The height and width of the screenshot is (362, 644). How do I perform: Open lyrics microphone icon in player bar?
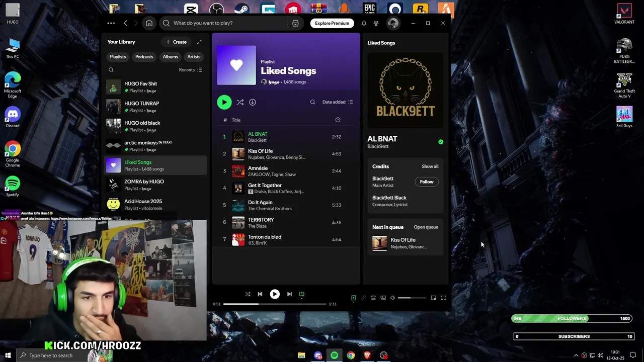(x=363, y=298)
